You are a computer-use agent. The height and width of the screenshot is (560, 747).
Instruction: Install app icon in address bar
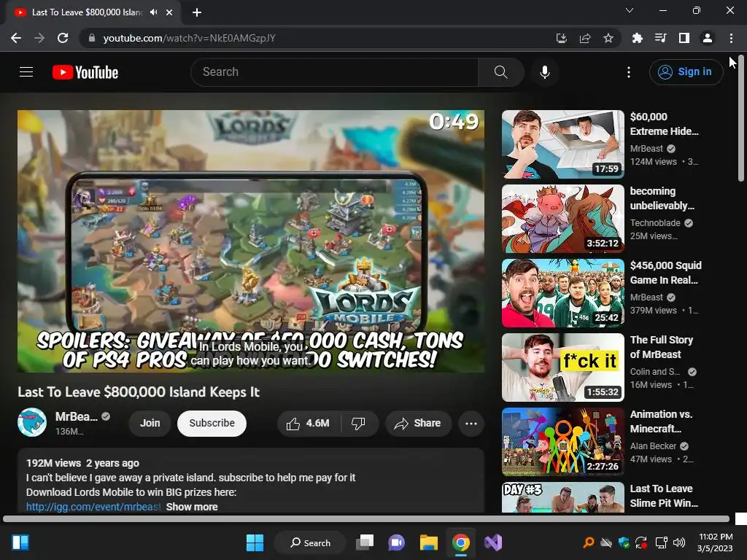tap(562, 38)
